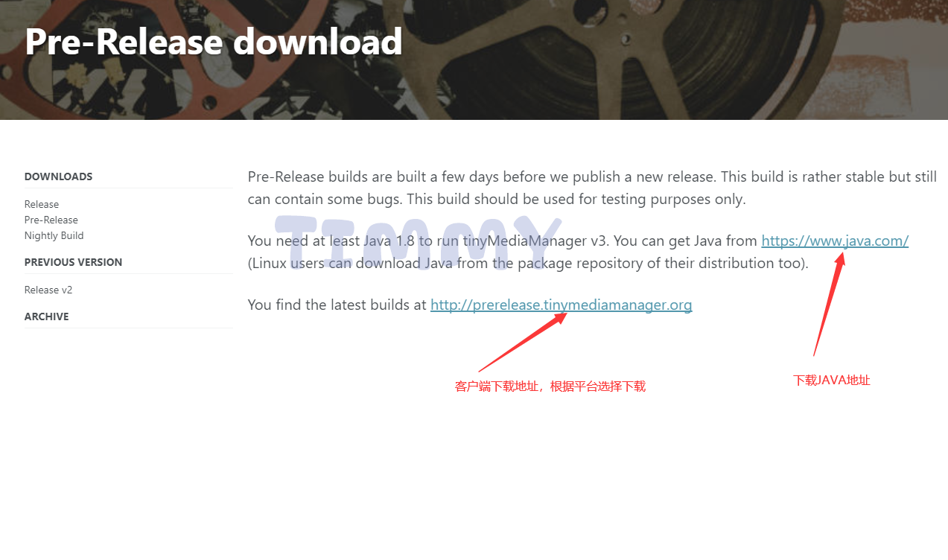Click the DOWNLOADS sidebar heading

58,176
